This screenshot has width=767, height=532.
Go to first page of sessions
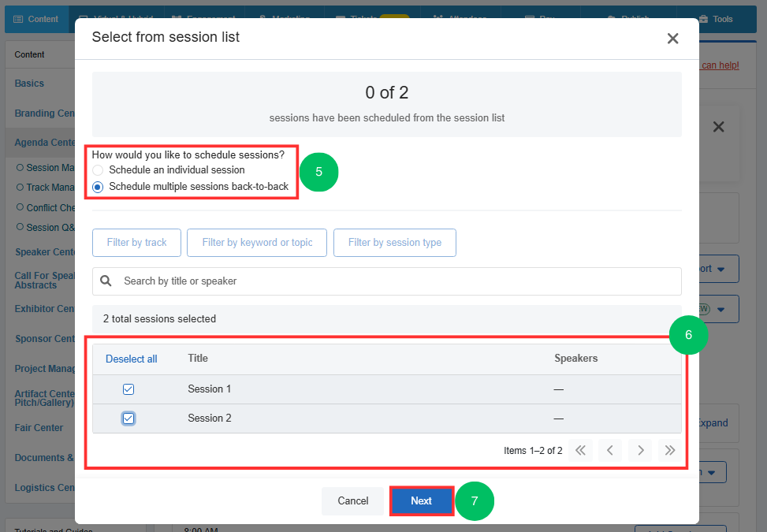coord(580,450)
